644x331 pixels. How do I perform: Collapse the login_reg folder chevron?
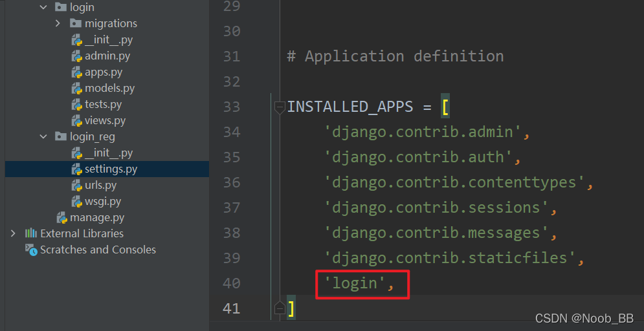click(43, 136)
